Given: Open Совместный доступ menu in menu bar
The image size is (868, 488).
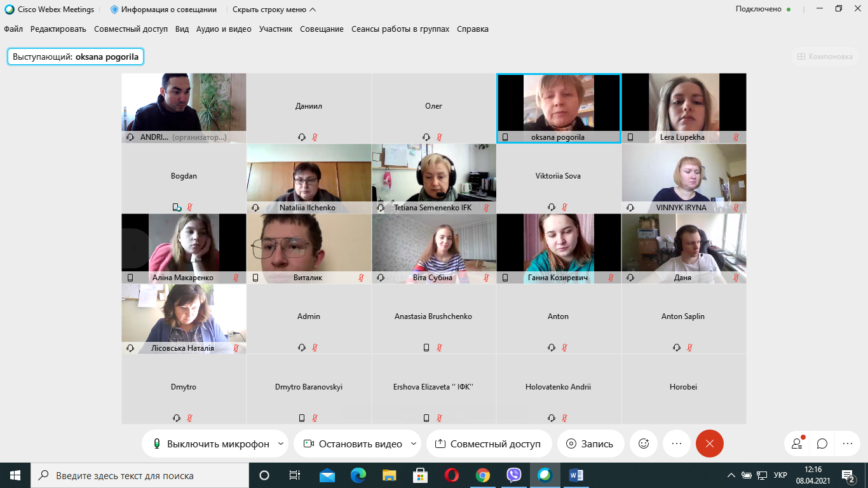Looking at the screenshot, I should [x=131, y=29].
